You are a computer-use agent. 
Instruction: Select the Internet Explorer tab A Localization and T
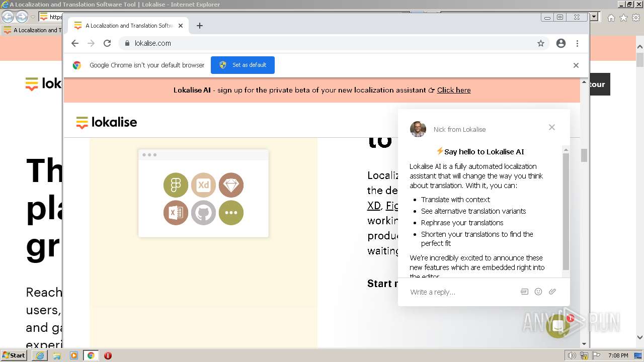(x=32, y=30)
